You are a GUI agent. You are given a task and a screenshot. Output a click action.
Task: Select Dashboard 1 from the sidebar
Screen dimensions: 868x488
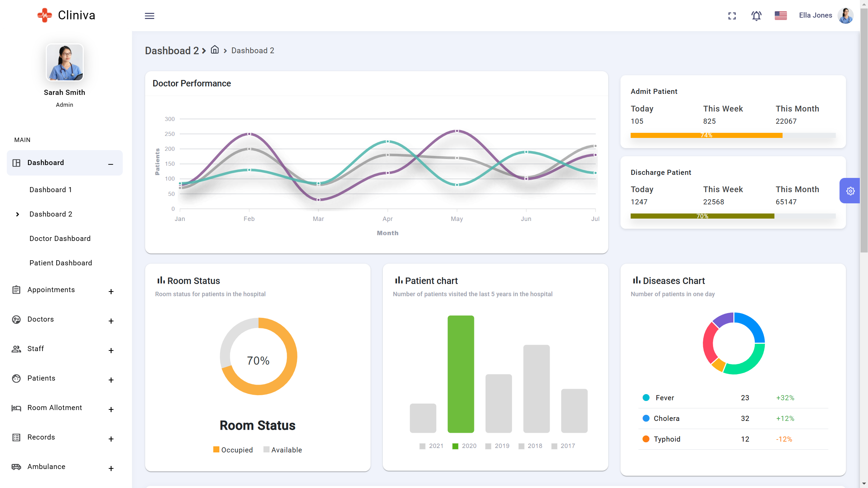[x=51, y=189]
